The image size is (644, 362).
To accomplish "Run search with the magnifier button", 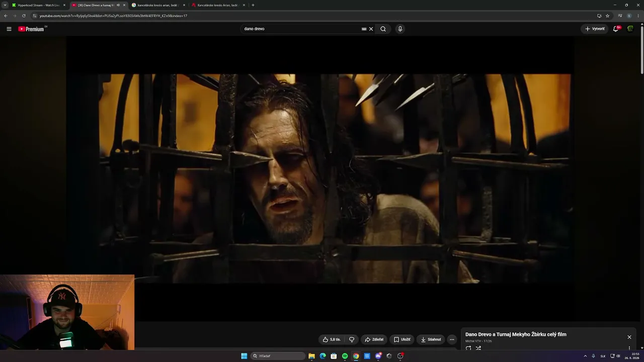I will (383, 29).
